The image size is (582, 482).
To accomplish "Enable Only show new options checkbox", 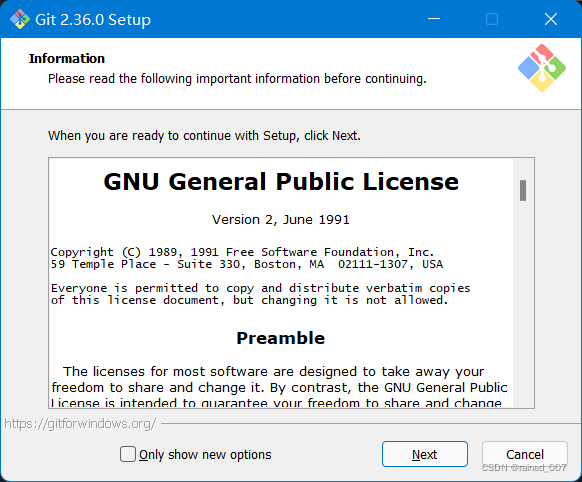I will click(128, 454).
